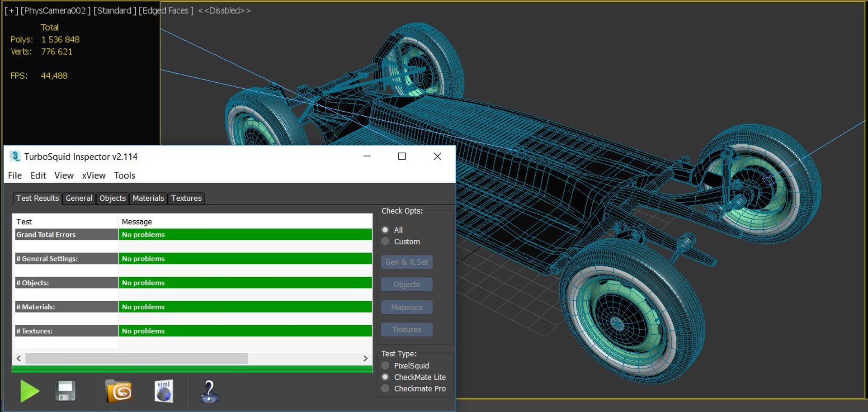Click the Verts count 776 621

click(x=57, y=52)
